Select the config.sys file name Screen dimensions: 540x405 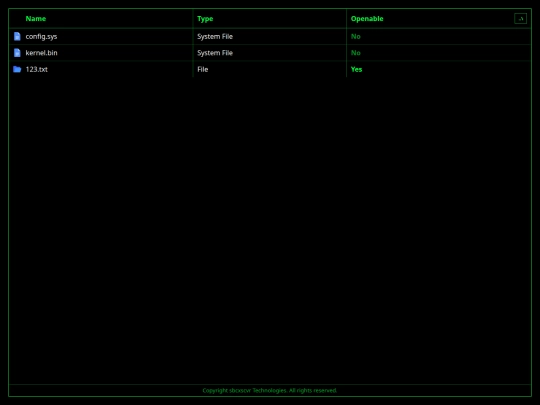click(x=41, y=37)
